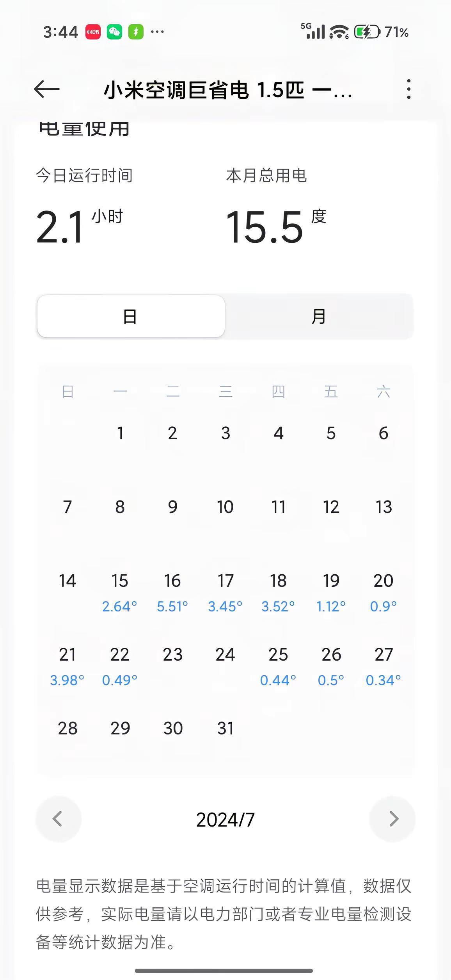
Task: Switch to the 日 (day) view tab
Action: coord(131,316)
